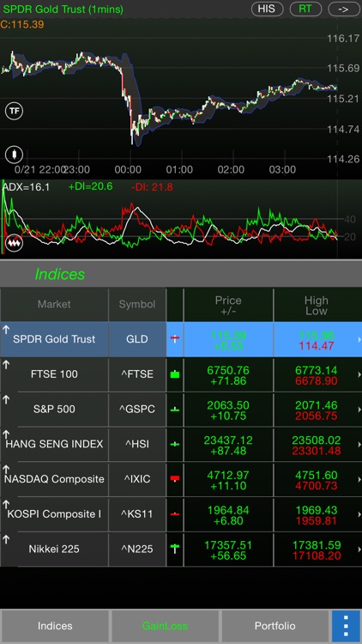Expand NASDAQ Composite row chevron
The width and height of the screenshot is (362, 644).
tap(359, 479)
